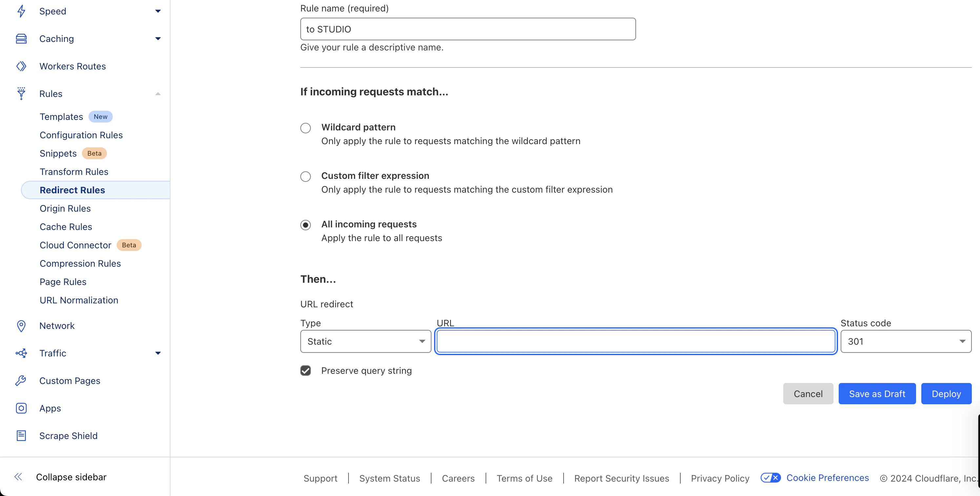Click the New badge beside Templates
This screenshot has width=980, height=496.
click(x=100, y=117)
